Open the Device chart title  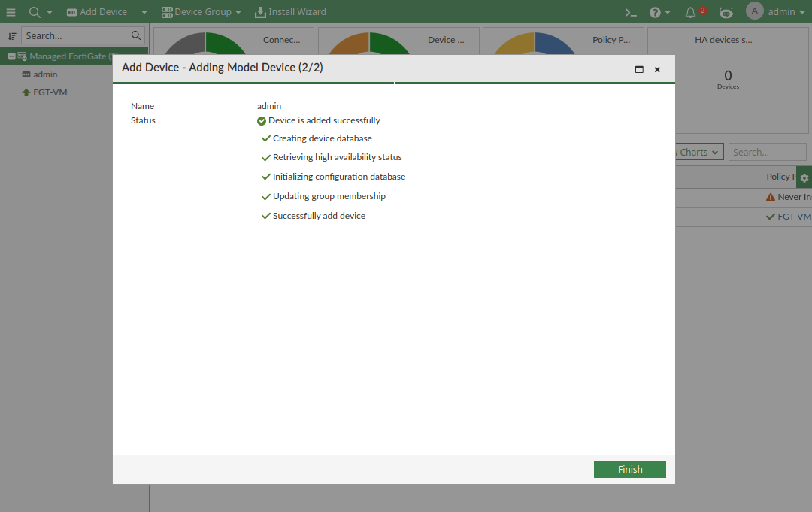point(446,40)
